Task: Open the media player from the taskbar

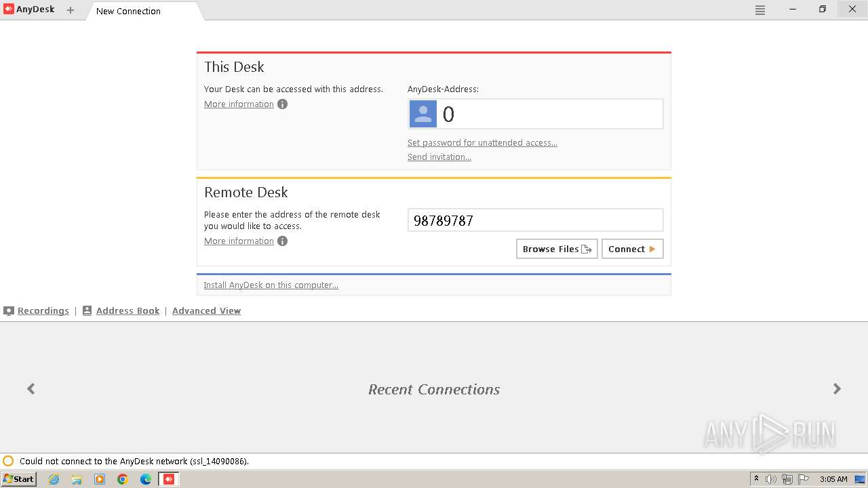Action: [x=100, y=479]
